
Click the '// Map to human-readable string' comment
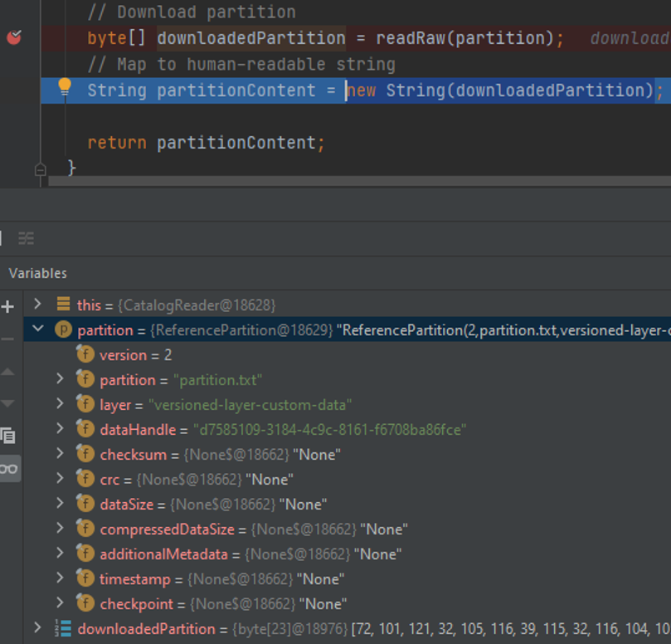pos(242,65)
